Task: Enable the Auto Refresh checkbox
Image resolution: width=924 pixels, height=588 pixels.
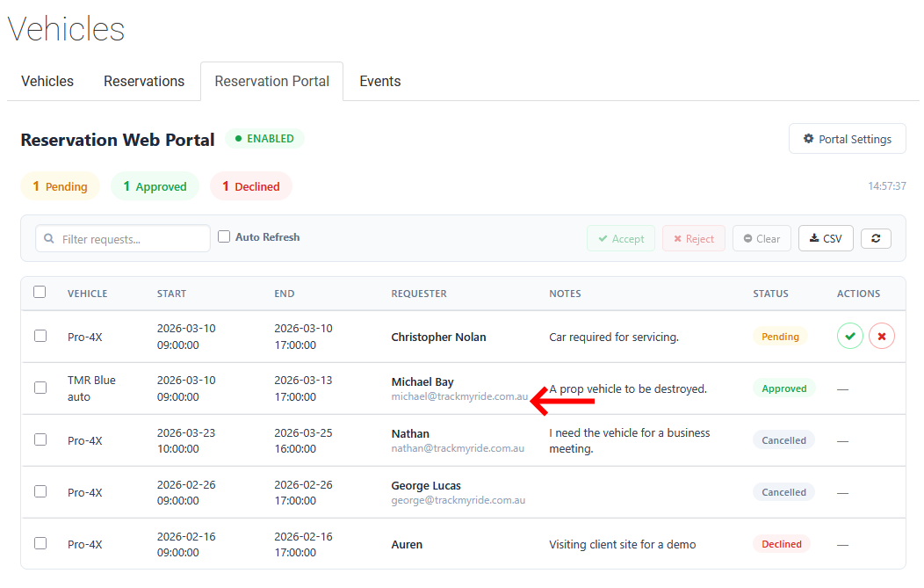Action: (224, 236)
